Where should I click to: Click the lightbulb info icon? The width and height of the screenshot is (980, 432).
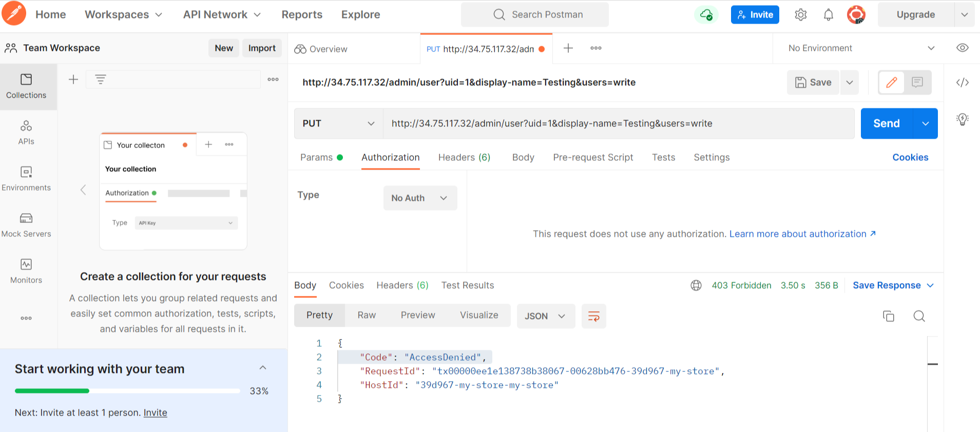[x=963, y=119]
